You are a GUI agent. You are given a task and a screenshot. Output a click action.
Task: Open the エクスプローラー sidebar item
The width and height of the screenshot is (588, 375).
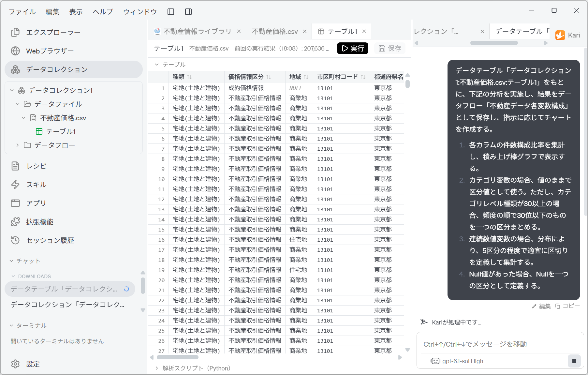[x=73, y=32]
